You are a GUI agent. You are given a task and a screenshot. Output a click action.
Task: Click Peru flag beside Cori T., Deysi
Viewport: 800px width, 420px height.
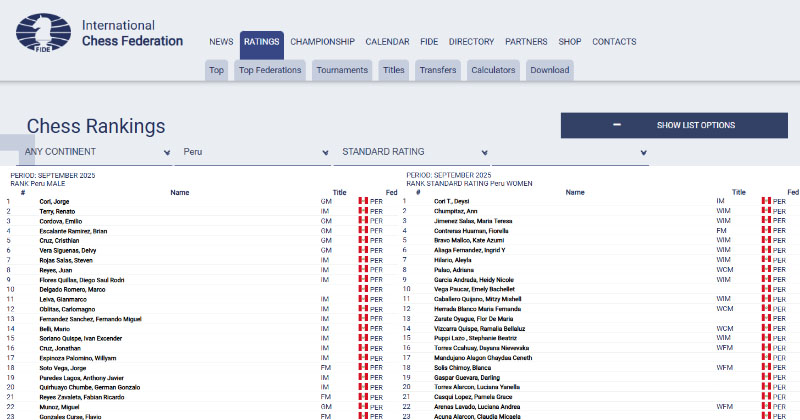(767, 201)
